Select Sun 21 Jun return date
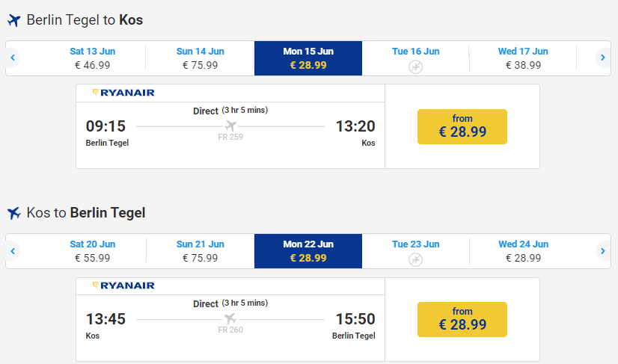 (x=200, y=251)
